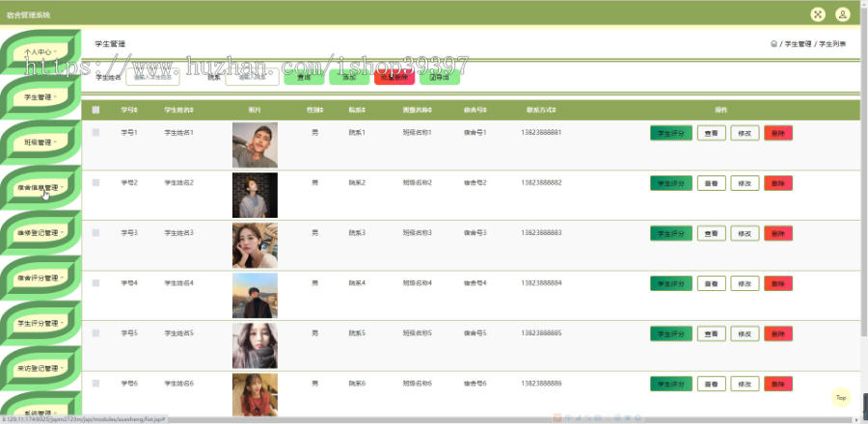This screenshot has height=424, width=868.
Task: Click the vertical page scrollbar
Action: [865, 172]
